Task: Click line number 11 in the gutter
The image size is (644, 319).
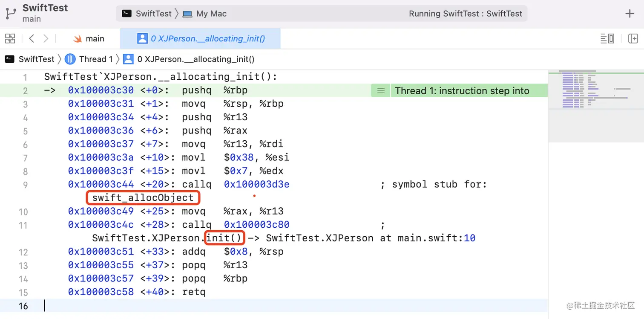Action: coord(23,226)
